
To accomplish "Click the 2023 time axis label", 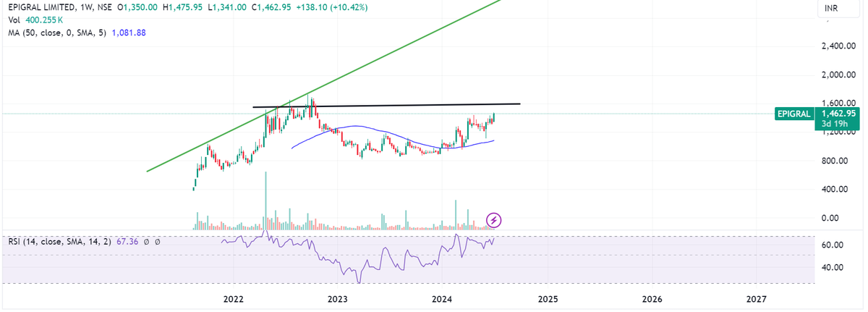I will pos(338,299).
